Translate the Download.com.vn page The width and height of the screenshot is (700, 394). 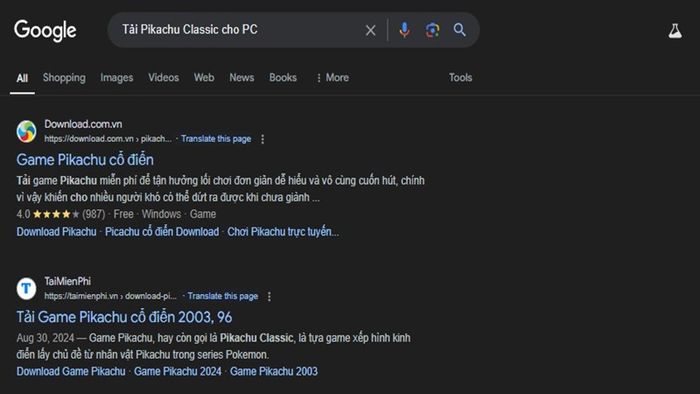(216, 139)
